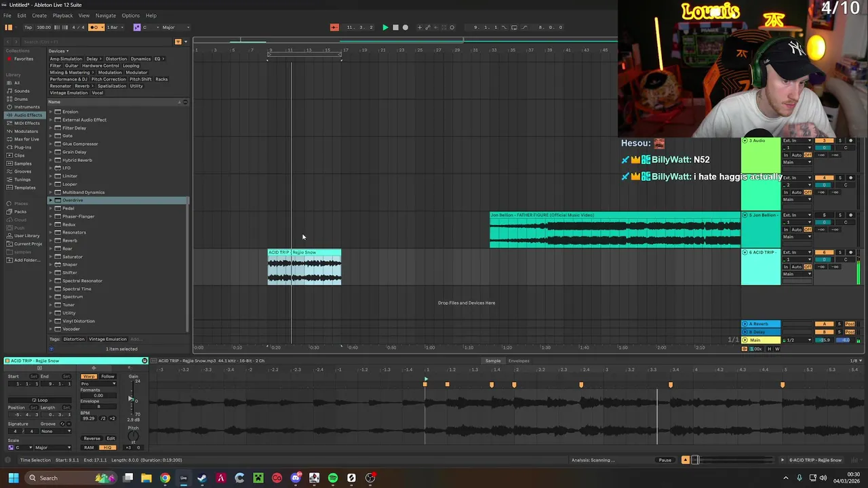Click the Reverse sample button
The width and height of the screenshot is (868, 488).
coord(92,439)
